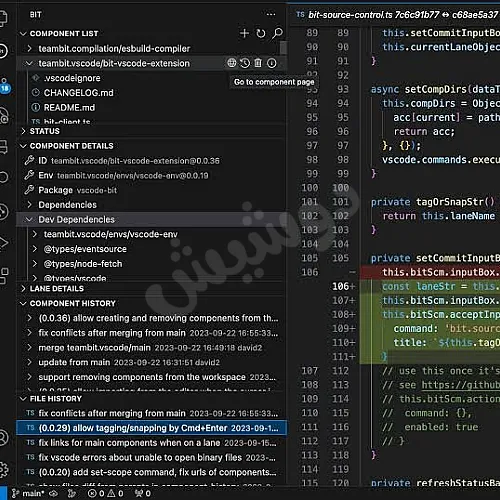Open Explorer files view in activity bar
500x500 pixels.
pyautogui.click(x=3, y=19)
